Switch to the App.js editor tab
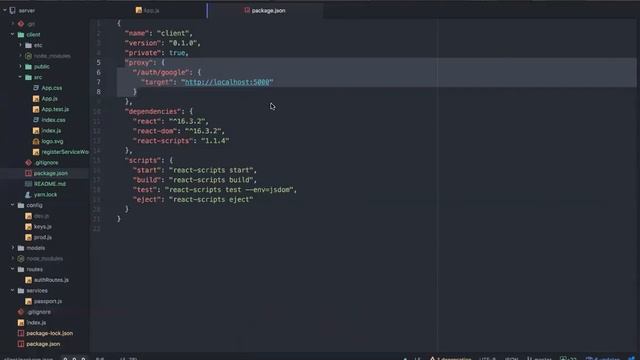The image size is (640, 360). tap(148, 10)
